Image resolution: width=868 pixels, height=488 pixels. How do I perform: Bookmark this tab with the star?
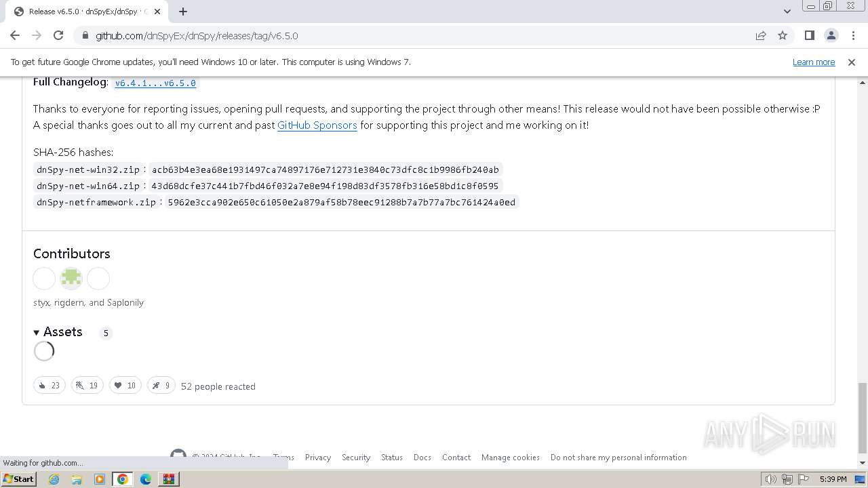783,35
